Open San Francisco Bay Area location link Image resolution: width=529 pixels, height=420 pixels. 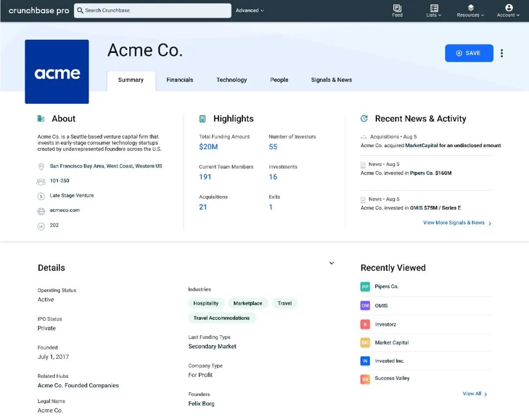point(106,166)
